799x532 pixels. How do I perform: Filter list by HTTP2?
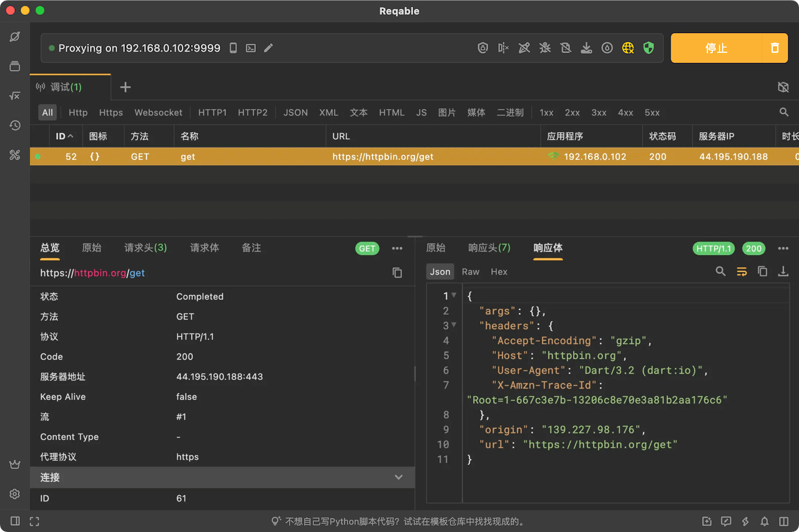(253, 113)
